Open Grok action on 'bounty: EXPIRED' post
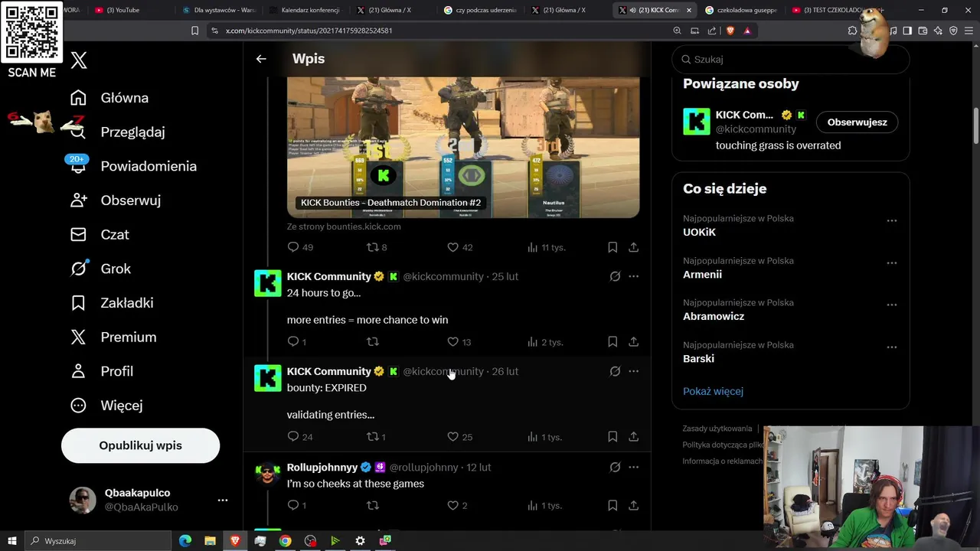The width and height of the screenshot is (980, 551). [x=615, y=371]
